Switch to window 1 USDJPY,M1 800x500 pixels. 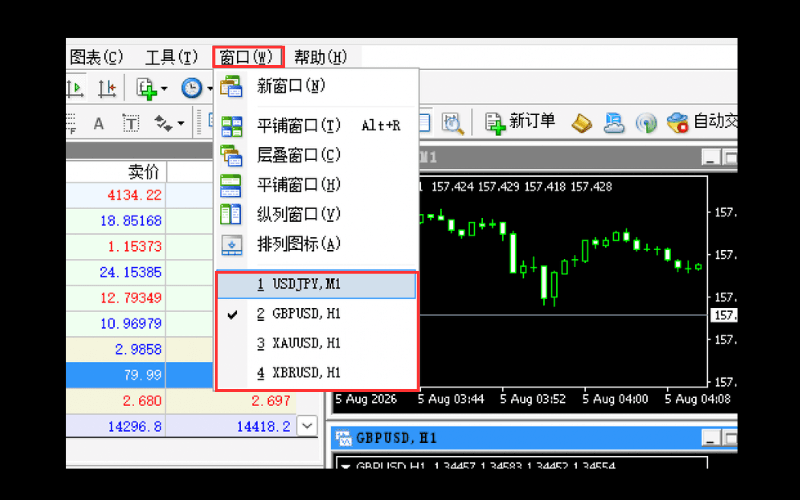click(316, 285)
